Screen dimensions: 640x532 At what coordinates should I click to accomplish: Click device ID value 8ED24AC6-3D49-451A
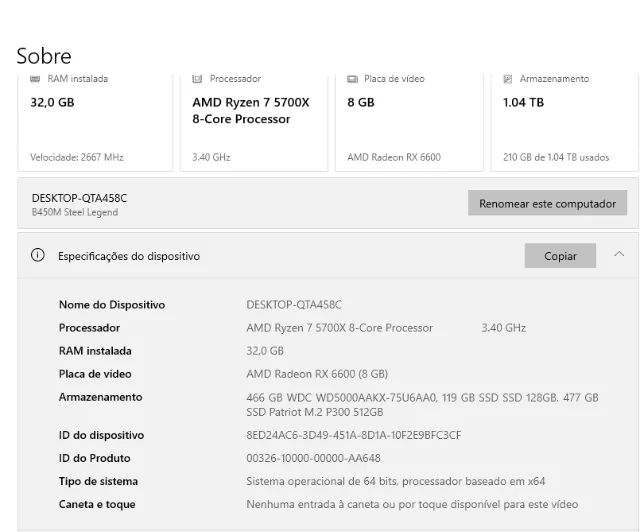coord(353,435)
